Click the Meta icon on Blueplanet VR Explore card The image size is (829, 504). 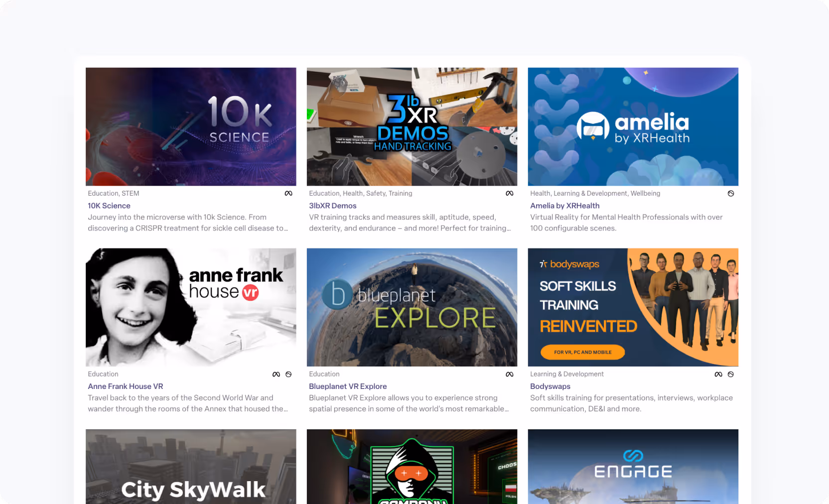click(x=509, y=374)
